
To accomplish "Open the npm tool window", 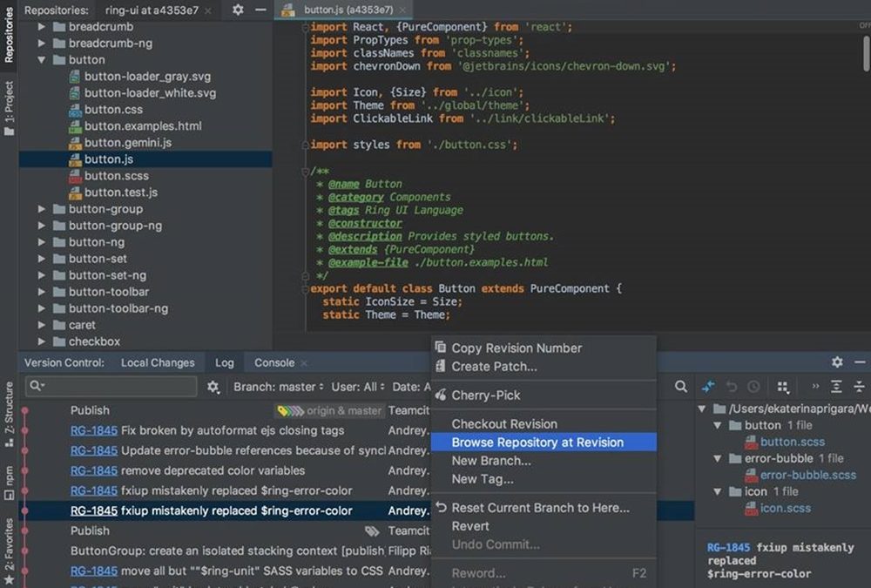I will click(9, 482).
